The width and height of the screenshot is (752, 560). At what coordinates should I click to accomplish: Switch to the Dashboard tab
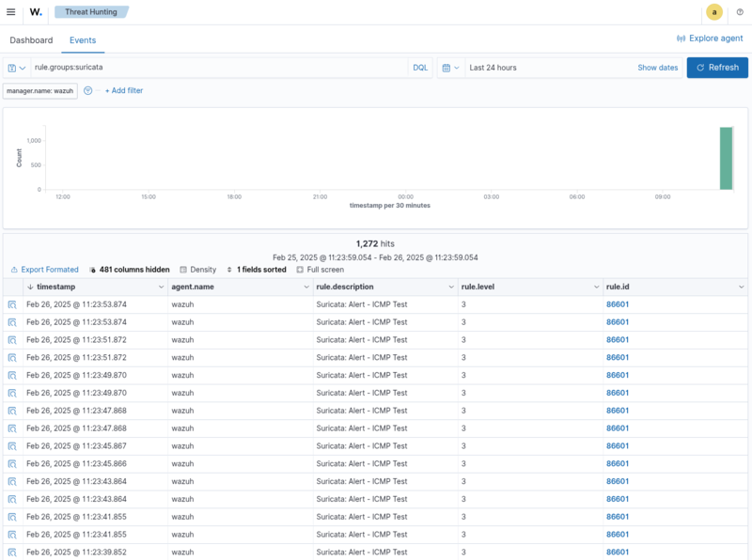click(x=31, y=40)
